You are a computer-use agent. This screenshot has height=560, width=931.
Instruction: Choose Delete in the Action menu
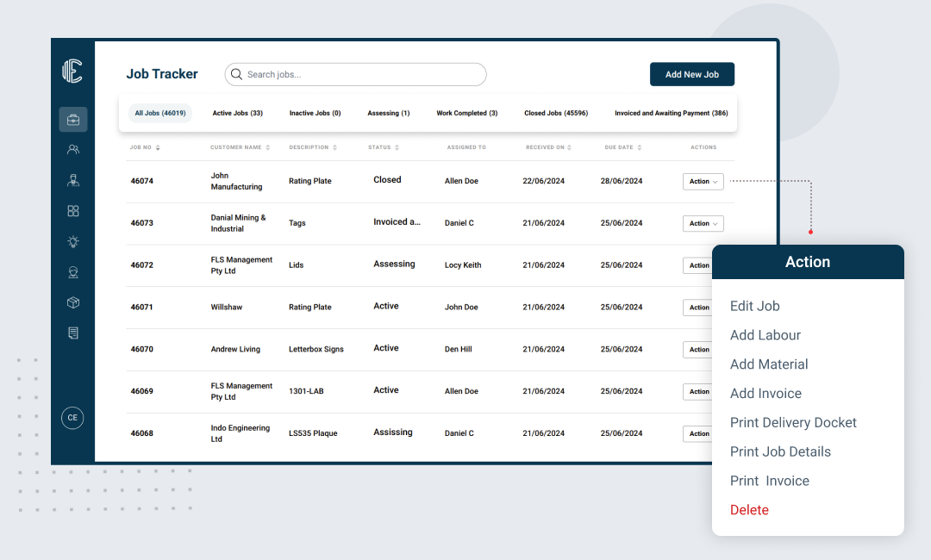749,510
